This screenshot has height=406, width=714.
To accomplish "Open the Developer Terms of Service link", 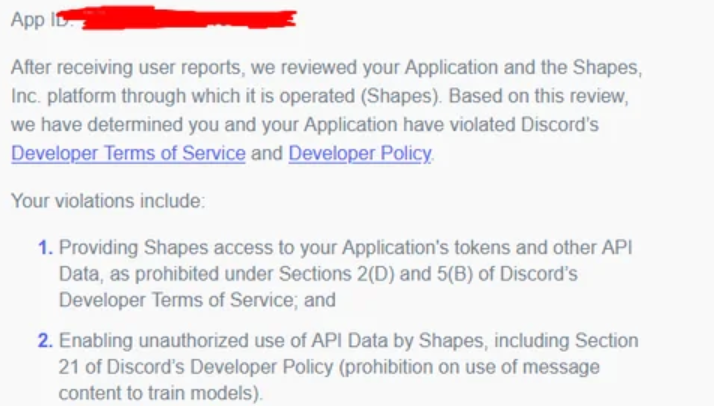I will 128,153.
